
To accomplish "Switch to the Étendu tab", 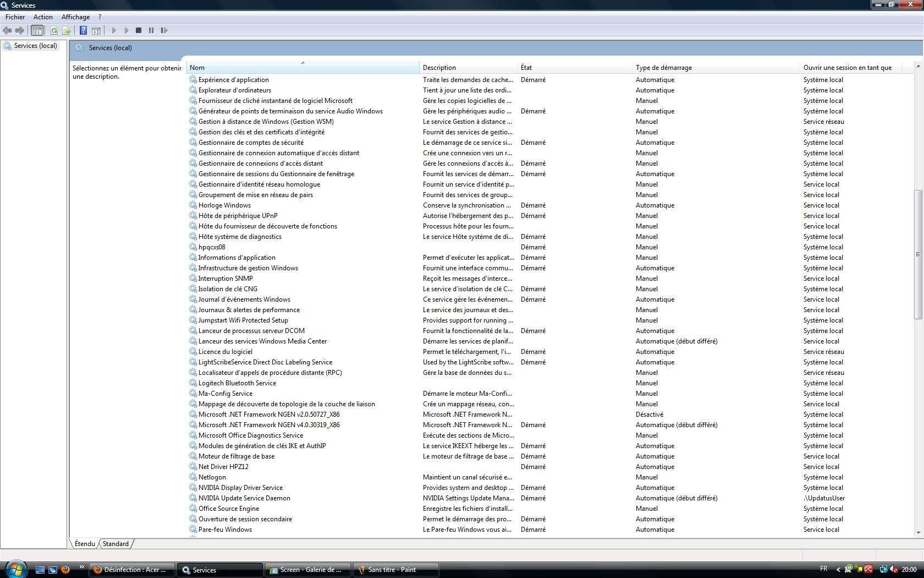I will [85, 544].
